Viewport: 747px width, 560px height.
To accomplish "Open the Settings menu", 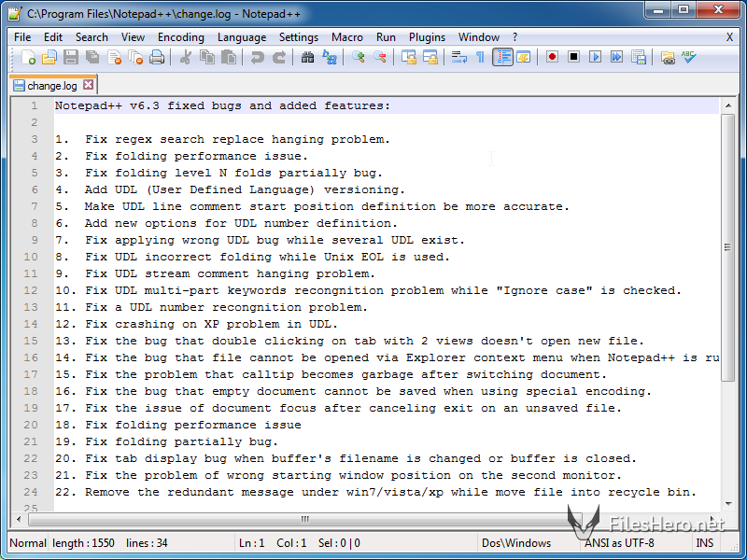I will pos(299,37).
